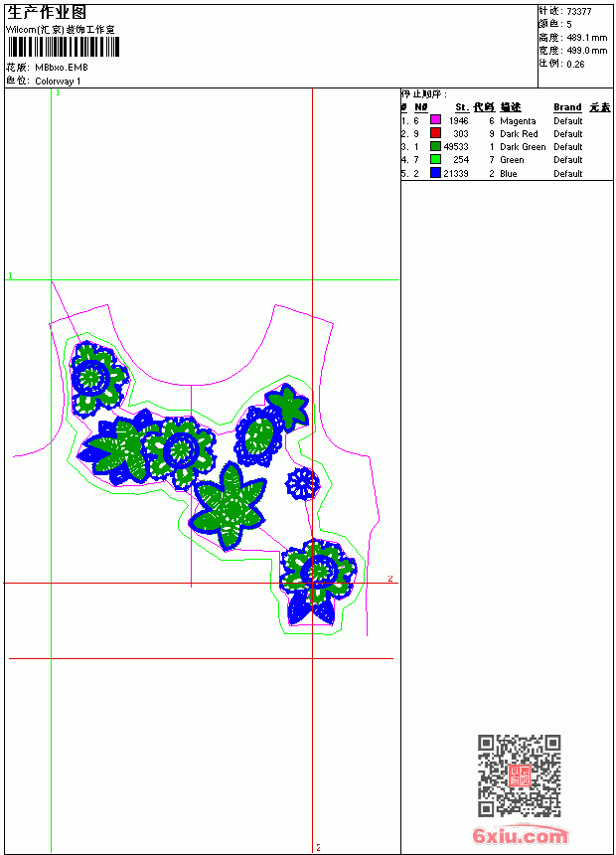Pick the Dark Green thread swatch

point(435,146)
